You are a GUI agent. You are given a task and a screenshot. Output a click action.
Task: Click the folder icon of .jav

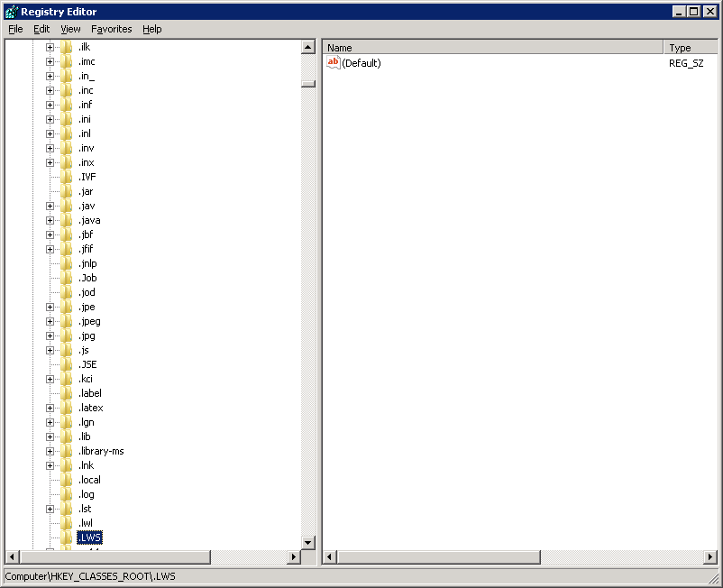coord(67,206)
